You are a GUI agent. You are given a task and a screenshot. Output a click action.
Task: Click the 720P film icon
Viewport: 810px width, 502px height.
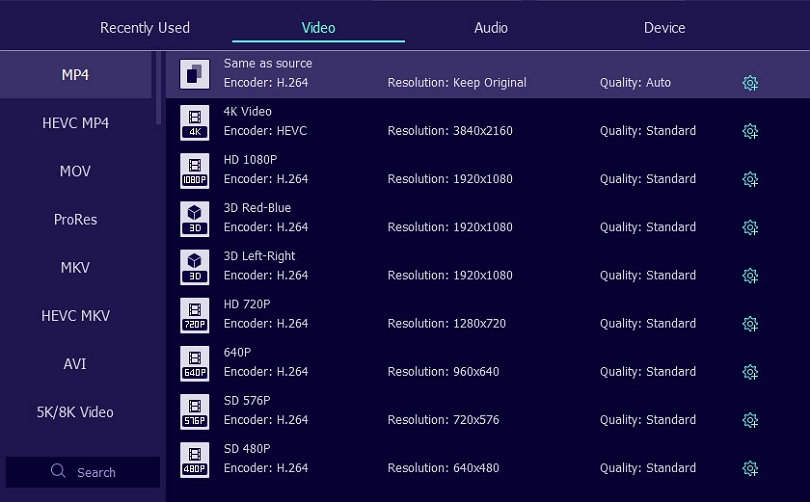(x=195, y=315)
